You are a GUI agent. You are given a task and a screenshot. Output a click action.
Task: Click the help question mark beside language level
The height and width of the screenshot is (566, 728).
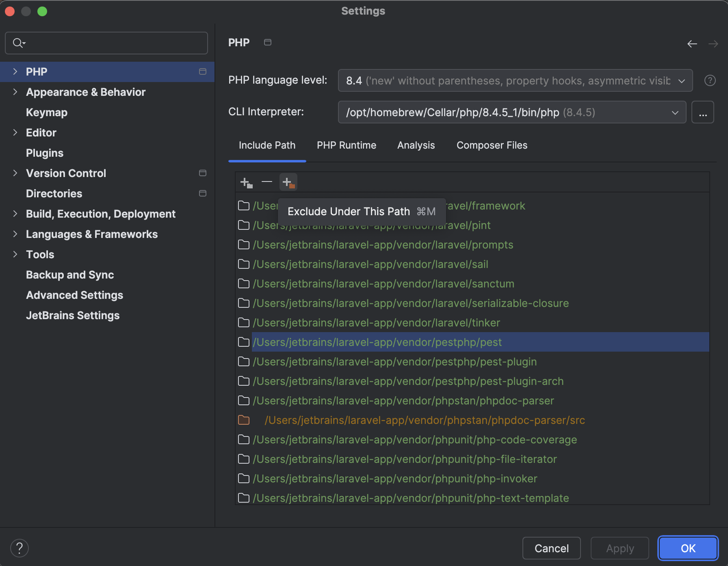[709, 80]
